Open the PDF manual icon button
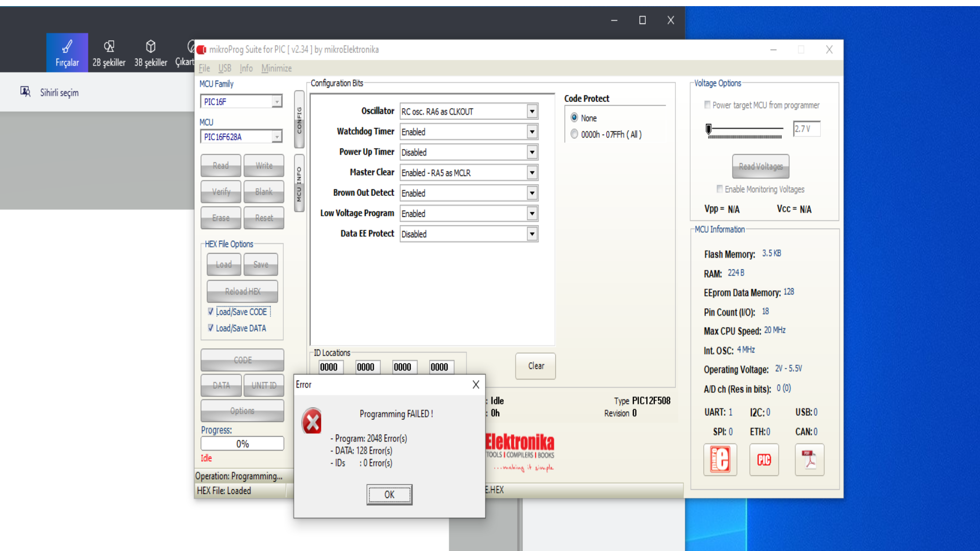980x551 pixels. (x=810, y=460)
